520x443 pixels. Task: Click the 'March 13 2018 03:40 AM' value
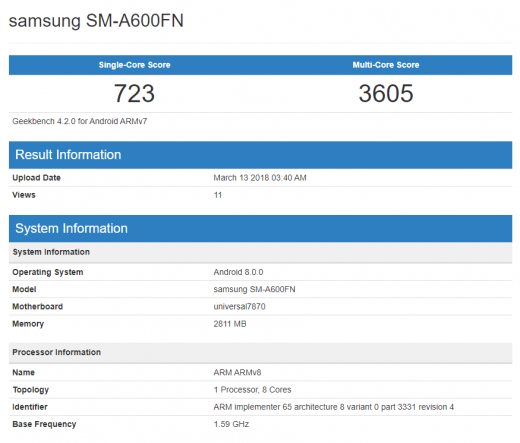tap(260, 178)
